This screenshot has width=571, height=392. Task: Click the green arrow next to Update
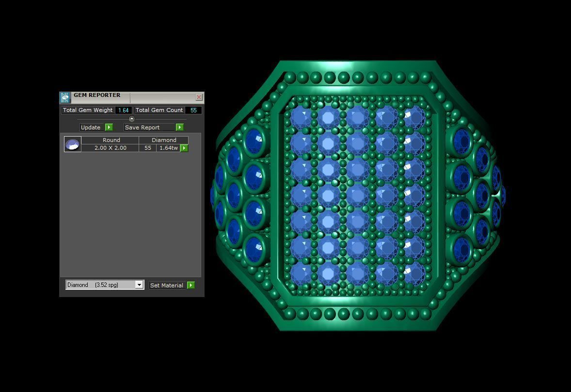(109, 127)
